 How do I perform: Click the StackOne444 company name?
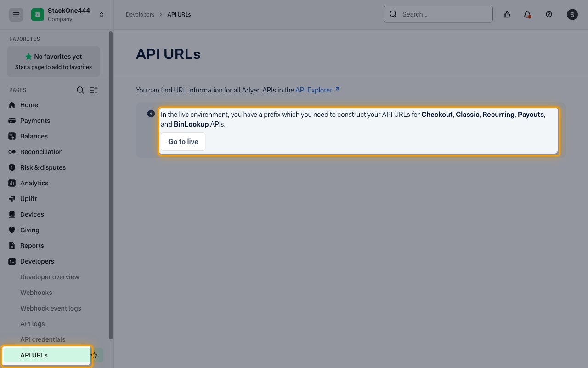(69, 11)
